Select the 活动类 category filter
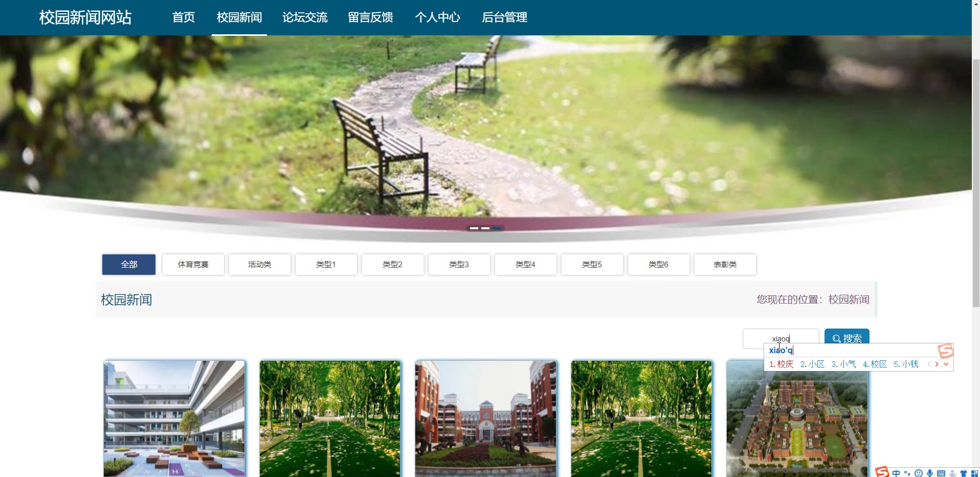Screen dimensions: 980x477 tap(260, 265)
